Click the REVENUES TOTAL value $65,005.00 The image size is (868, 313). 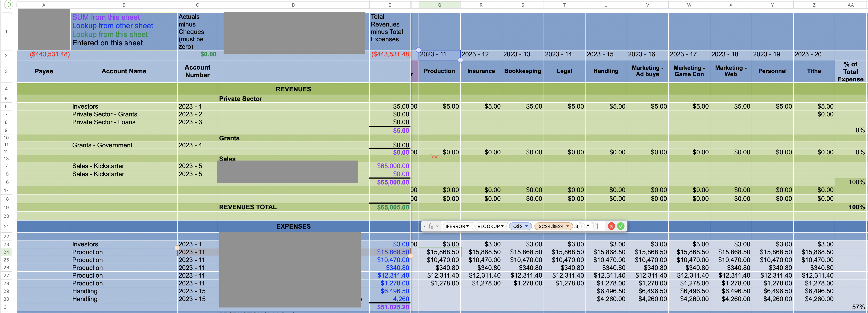(392, 207)
